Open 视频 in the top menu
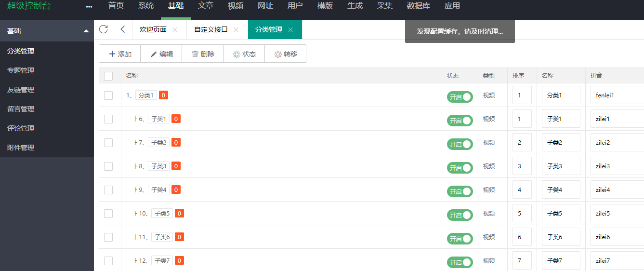This screenshot has height=271, width=644. point(236,6)
